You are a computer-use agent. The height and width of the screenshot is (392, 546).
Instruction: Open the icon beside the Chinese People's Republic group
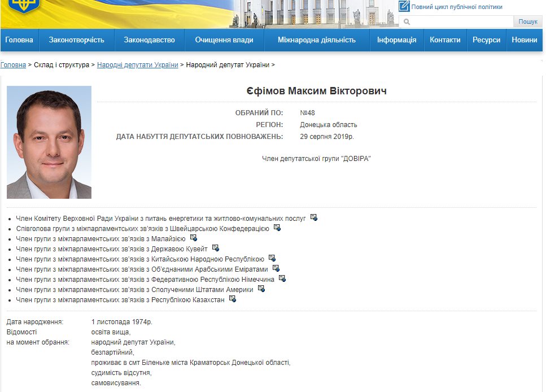[x=272, y=258]
